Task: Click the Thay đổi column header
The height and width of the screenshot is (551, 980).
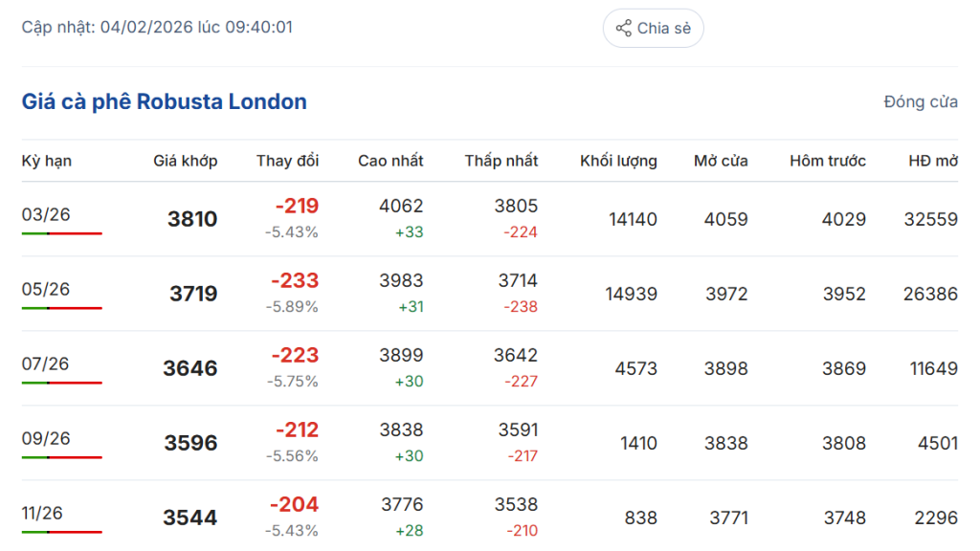Action: point(287,161)
